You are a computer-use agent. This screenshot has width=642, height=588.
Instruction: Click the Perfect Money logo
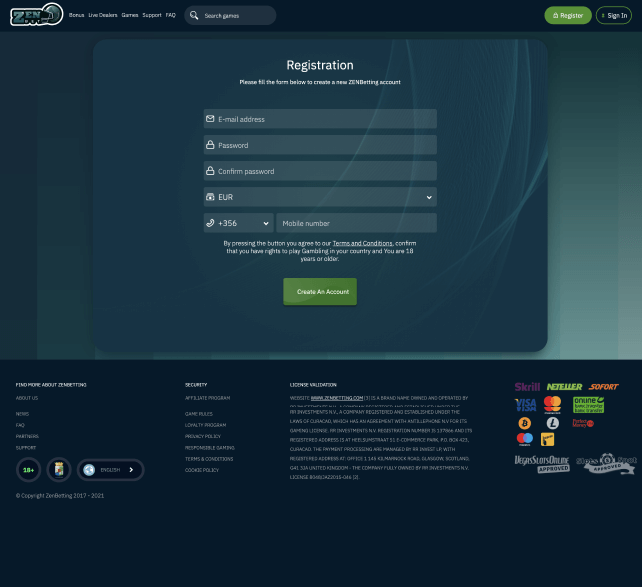pyautogui.click(x=583, y=423)
